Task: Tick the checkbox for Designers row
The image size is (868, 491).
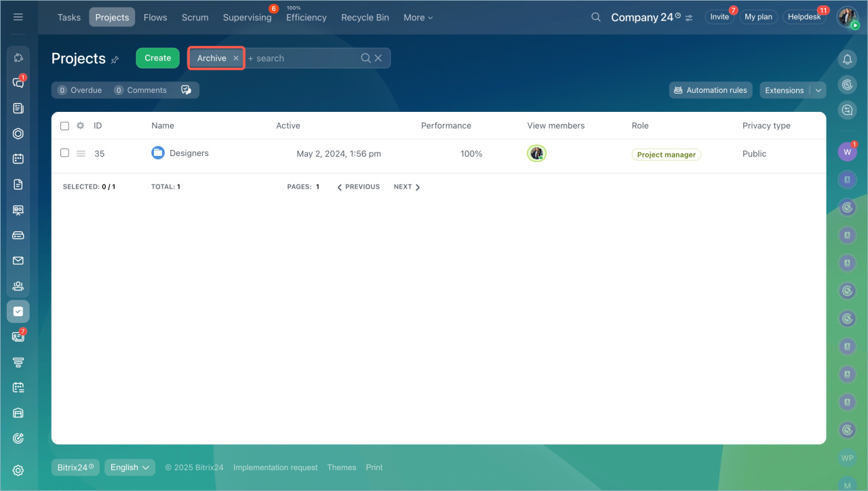Action: (64, 153)
